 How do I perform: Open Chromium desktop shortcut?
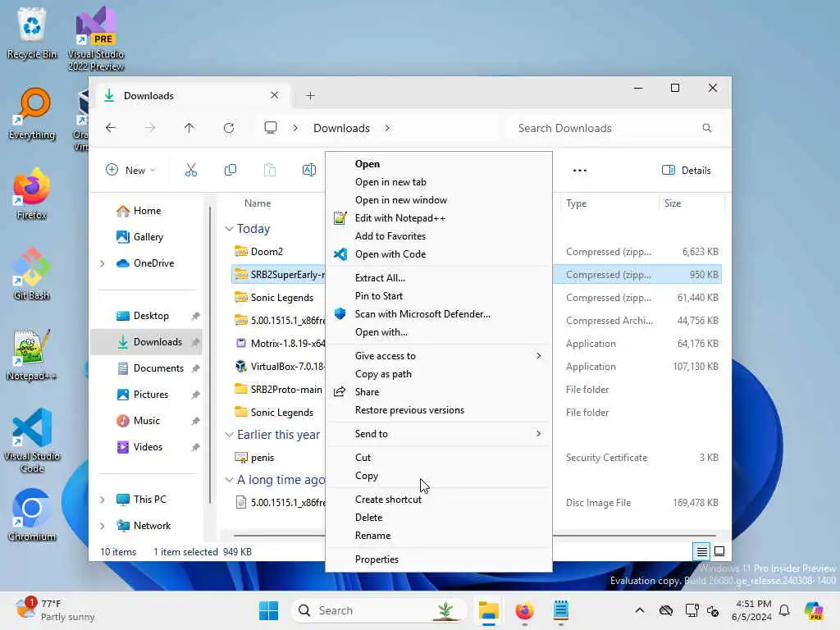(x=32, y=515)
